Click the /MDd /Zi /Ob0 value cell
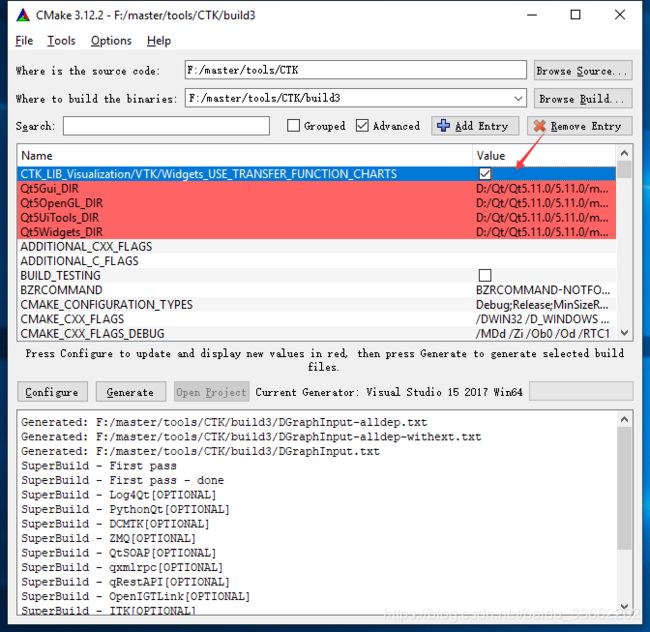The width and height of the screenshot is (650, 632). [x=543, y=334]
